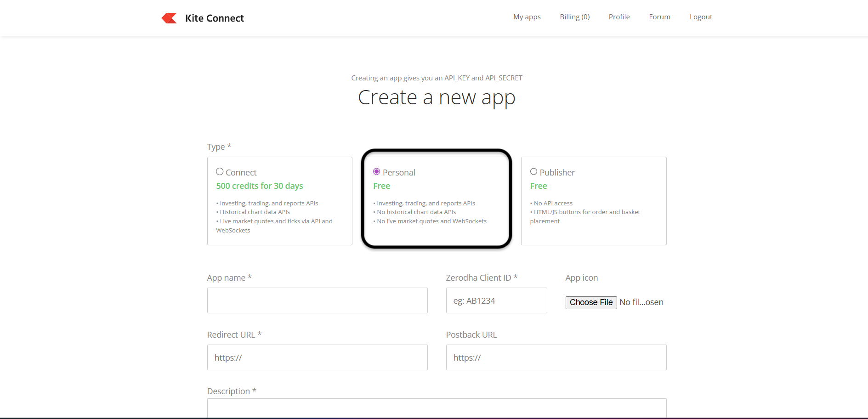The height and width of the screenshot is (419, 868).
Task: Select the Connect app type radio
Action: point(220,172)
